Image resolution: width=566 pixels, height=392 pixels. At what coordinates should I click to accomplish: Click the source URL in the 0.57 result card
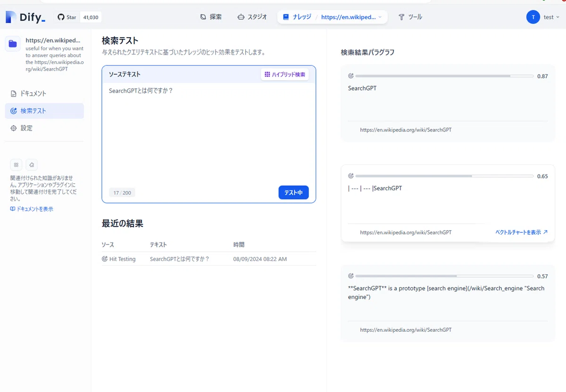point(406,330)
